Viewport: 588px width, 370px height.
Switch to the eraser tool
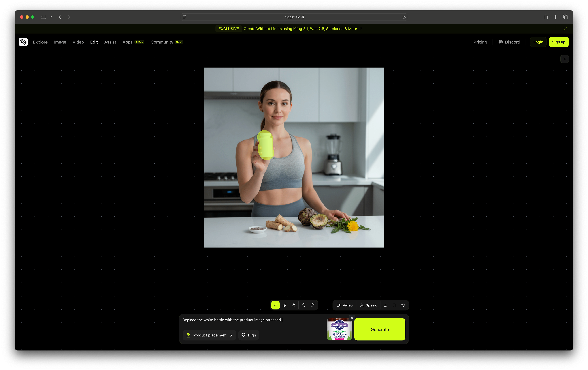tap(285, 305)
